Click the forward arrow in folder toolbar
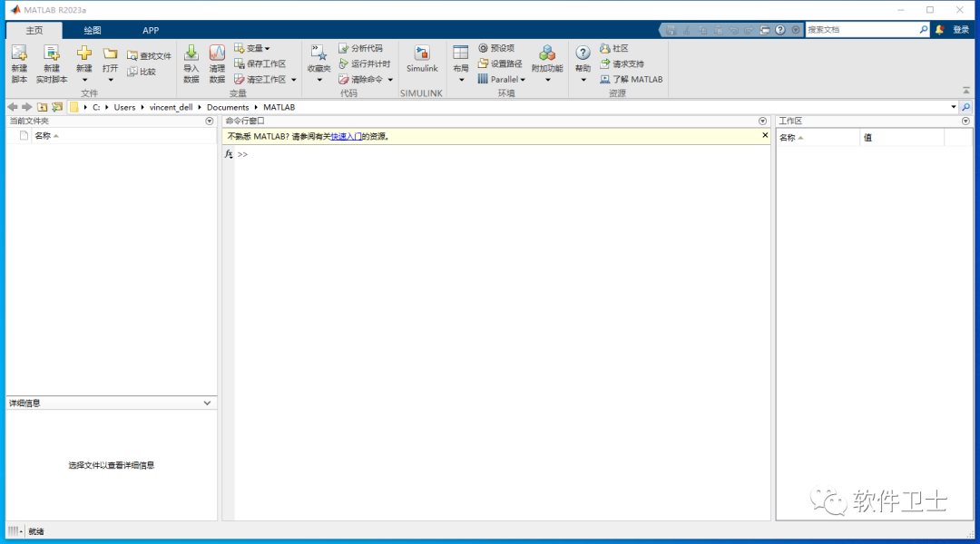The height and width of the screenshot is (544, 980). pyautogui.click(x=27, y=107)
